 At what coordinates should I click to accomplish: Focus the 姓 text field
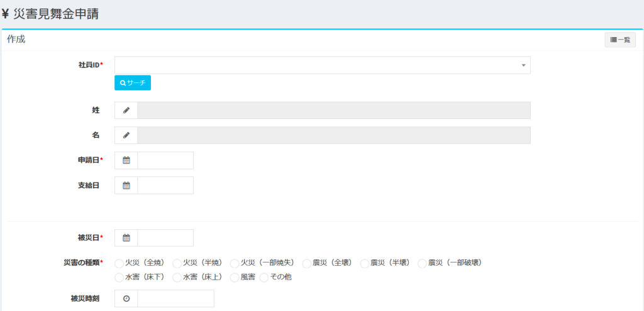pyautogui.click(x=334, y=110)
